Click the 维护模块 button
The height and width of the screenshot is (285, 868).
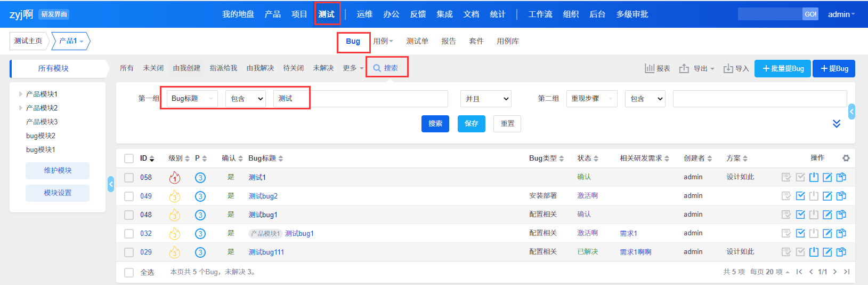tap(58, 171)
